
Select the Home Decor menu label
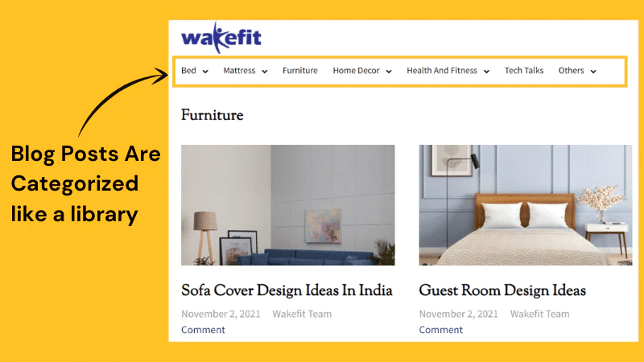point(356,71)
